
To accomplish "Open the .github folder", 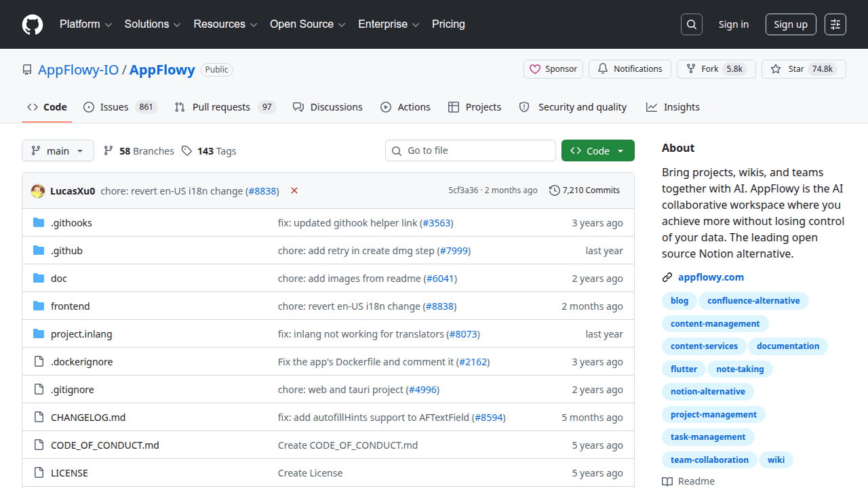I will click(x=66, y=251).
